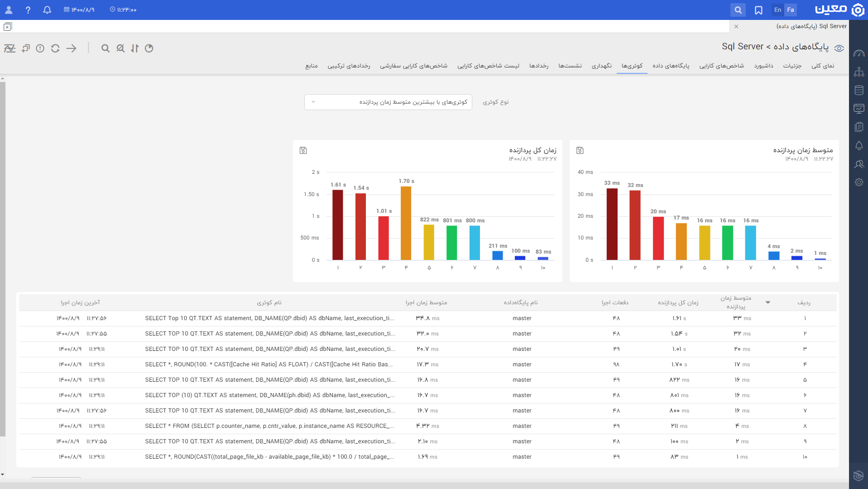Click the magnifier search toolbar icon
868x489 pixels.
[106, 48]
